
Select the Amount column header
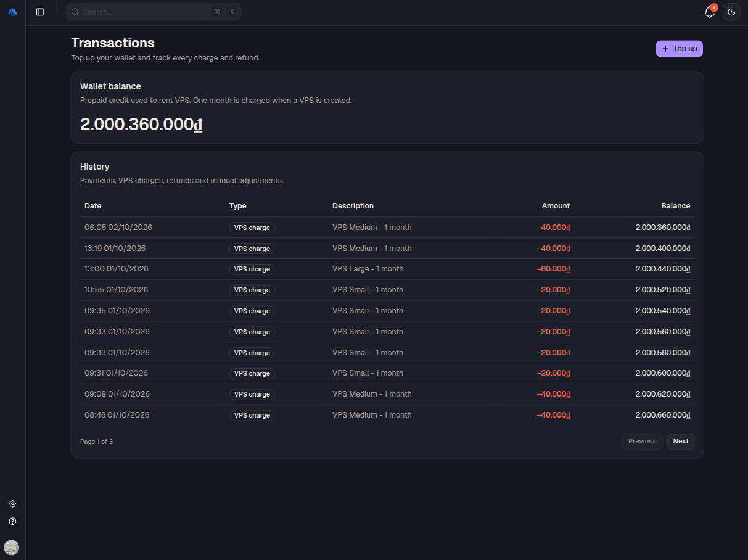(x=556, y=206)
